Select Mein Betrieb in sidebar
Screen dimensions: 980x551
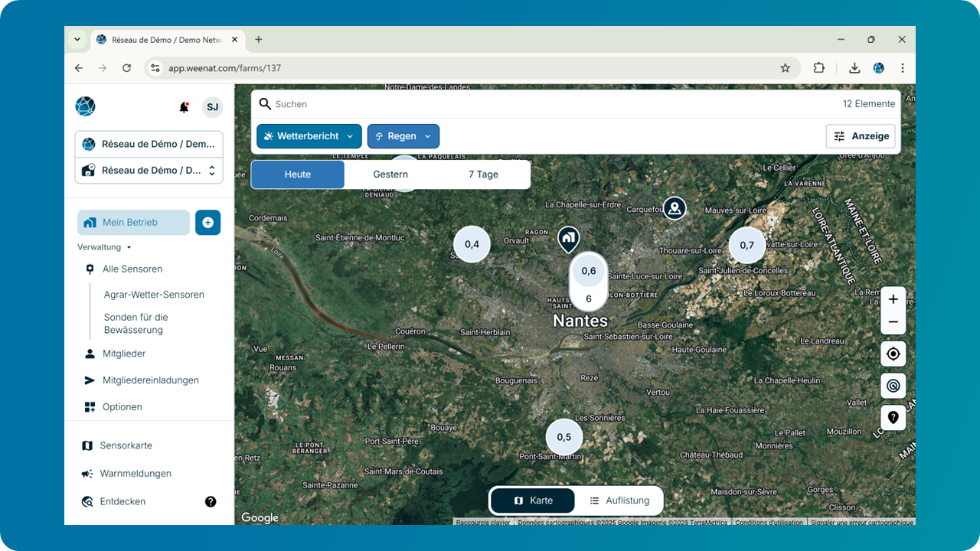click(133, 223)
